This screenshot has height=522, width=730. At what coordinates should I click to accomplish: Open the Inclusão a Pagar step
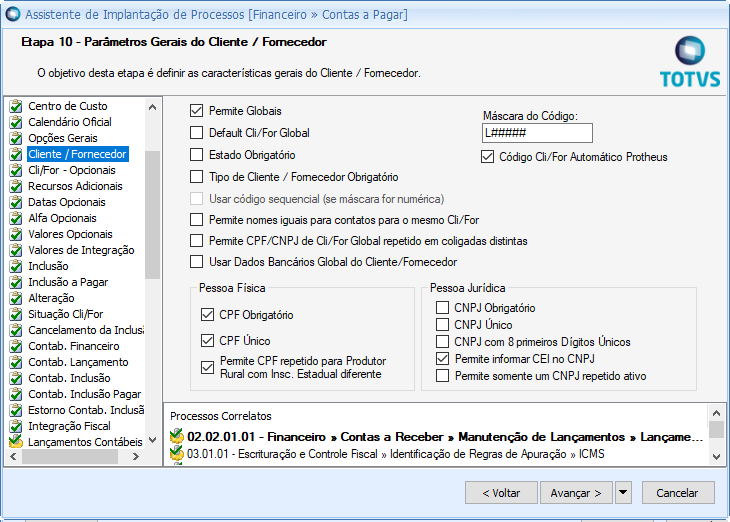click(68, 282)
